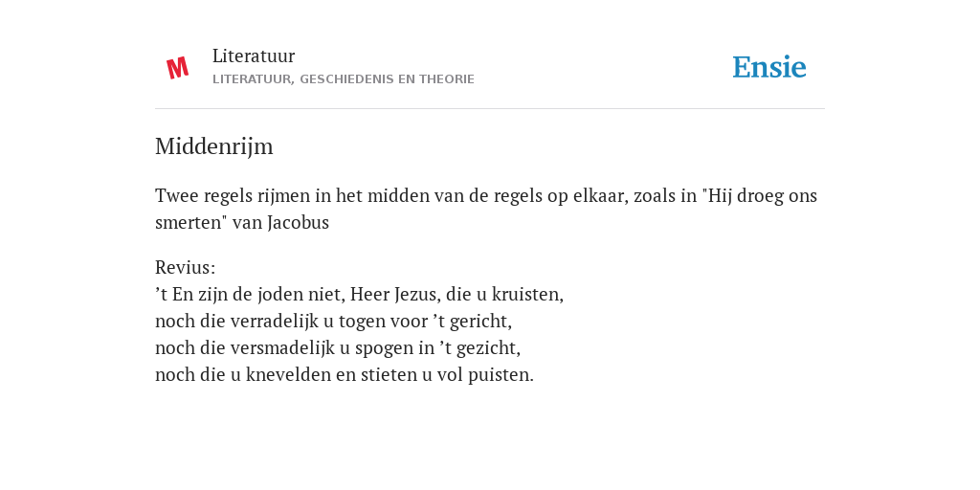Image resolution: width=980 pixels, height=490 pixels.
Task: Open the Ensie logo link
Action: [769, 67]
